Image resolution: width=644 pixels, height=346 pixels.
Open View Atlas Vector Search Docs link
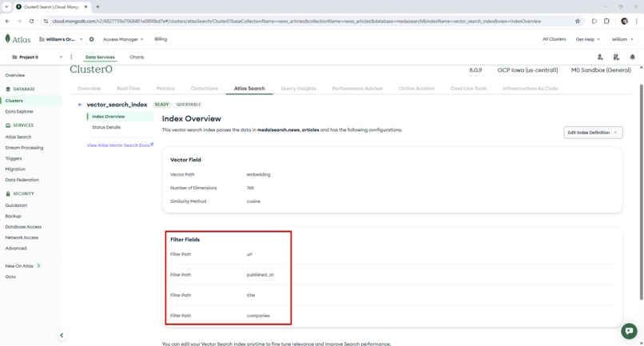click(x=120, y=145)
